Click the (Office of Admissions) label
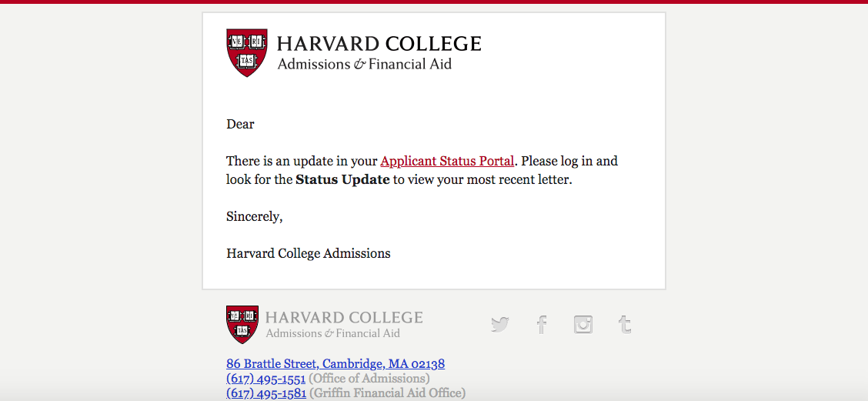 click(369, 379)
